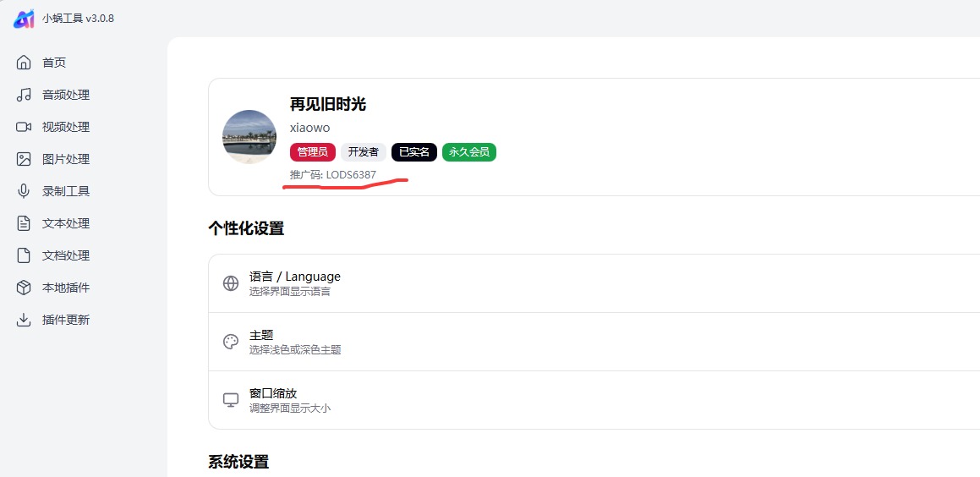980x477 pixels.
Task: Click the 推广码 LODS6387 text
Action: coord(333,175)
